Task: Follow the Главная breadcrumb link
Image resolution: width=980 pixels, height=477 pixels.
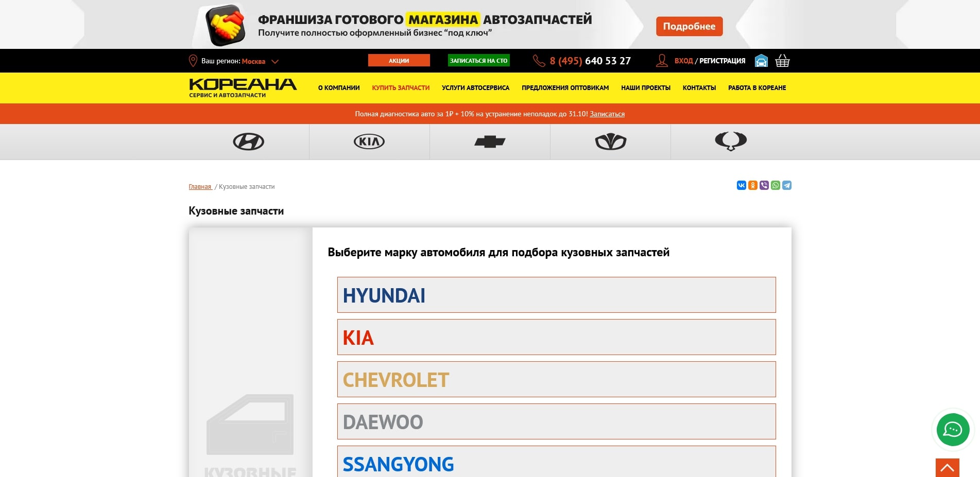Action: click(200, 187)
